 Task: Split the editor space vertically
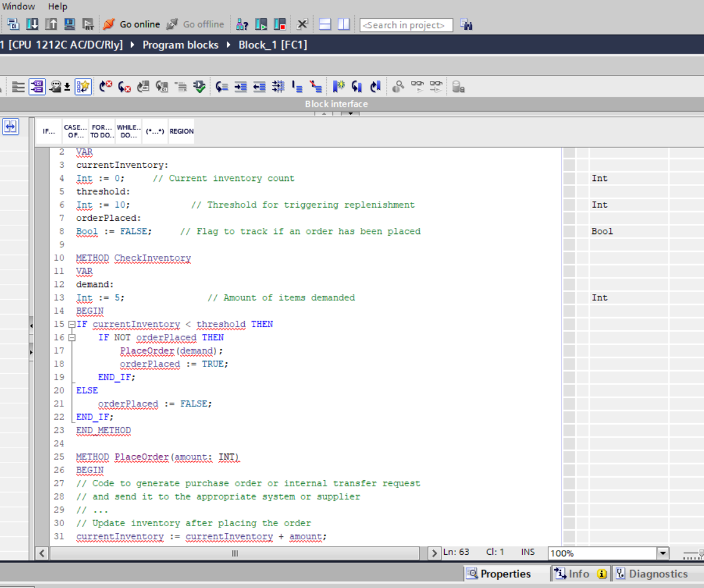344,24
